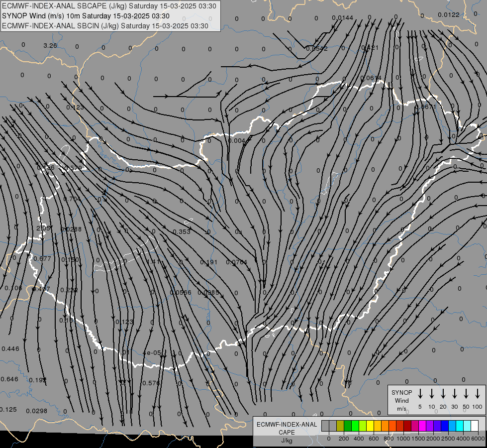This screenshot has width=487, height=448.
Task: Click the wind legend arrow above 30
Action: [454, 394]
